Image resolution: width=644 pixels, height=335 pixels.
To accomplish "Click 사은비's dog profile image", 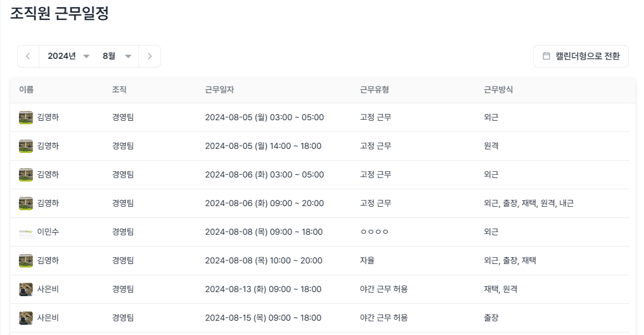I will tap(25, 289).
